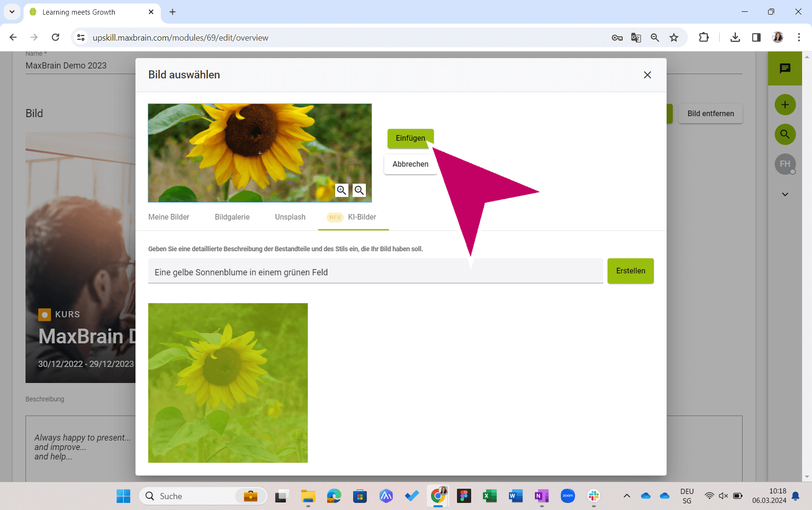Open Slack from the taskbar
Viewport: 812px width, 510px height.
pos(593,496)
